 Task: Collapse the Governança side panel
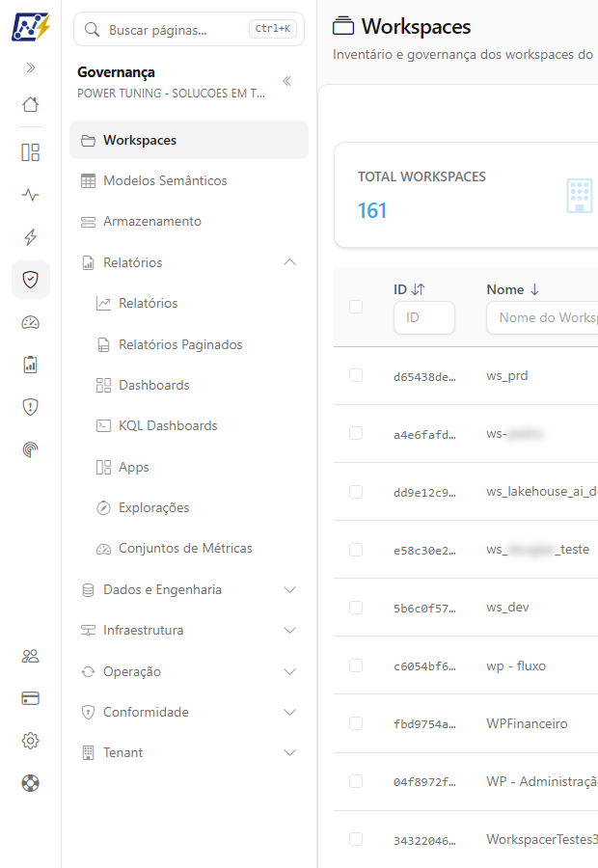(286, 81)
